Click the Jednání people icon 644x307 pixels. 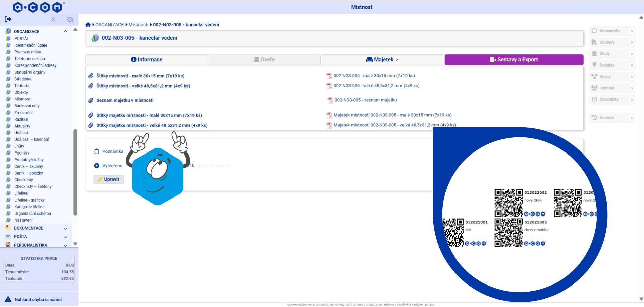tap(594, 88)
